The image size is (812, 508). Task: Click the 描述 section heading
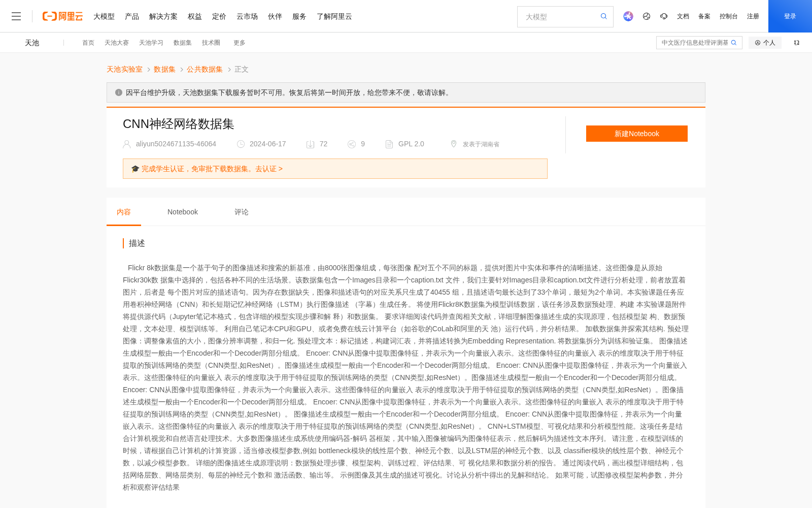pos(137,243)
